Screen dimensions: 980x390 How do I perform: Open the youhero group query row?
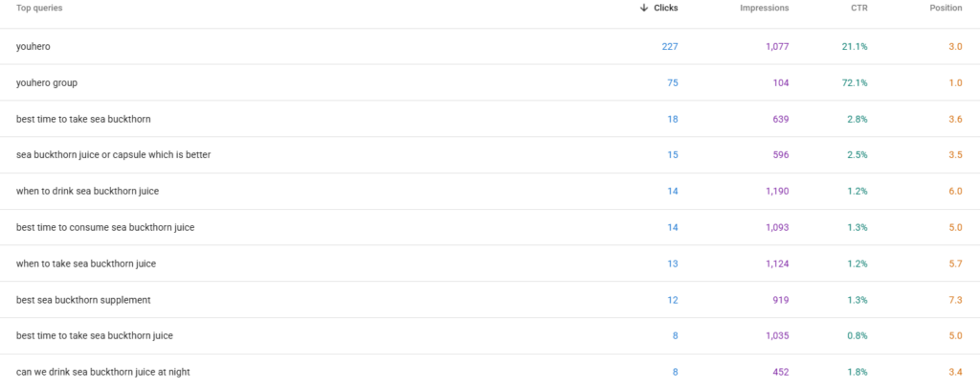[490, 82]
